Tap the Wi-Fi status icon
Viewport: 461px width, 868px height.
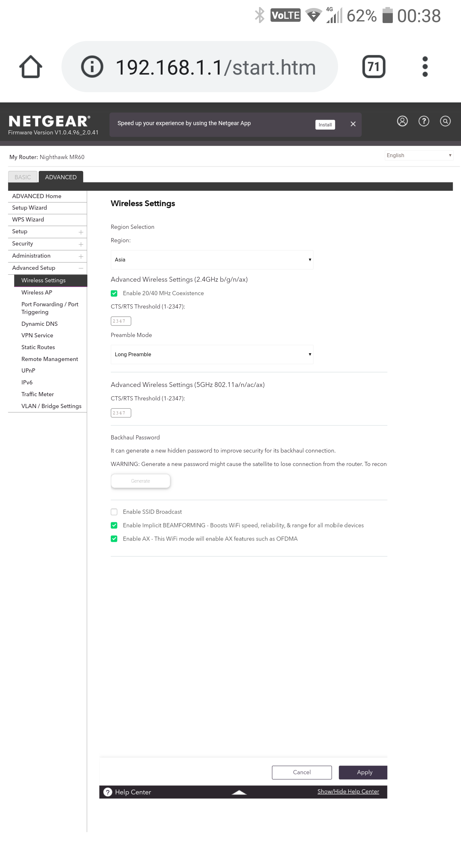tap(313, 15)
